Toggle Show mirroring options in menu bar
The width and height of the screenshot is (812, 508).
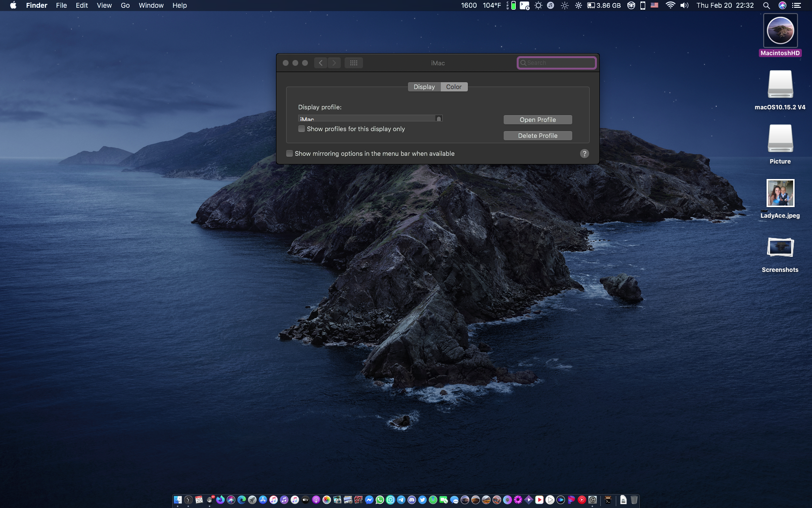[290, 153]
